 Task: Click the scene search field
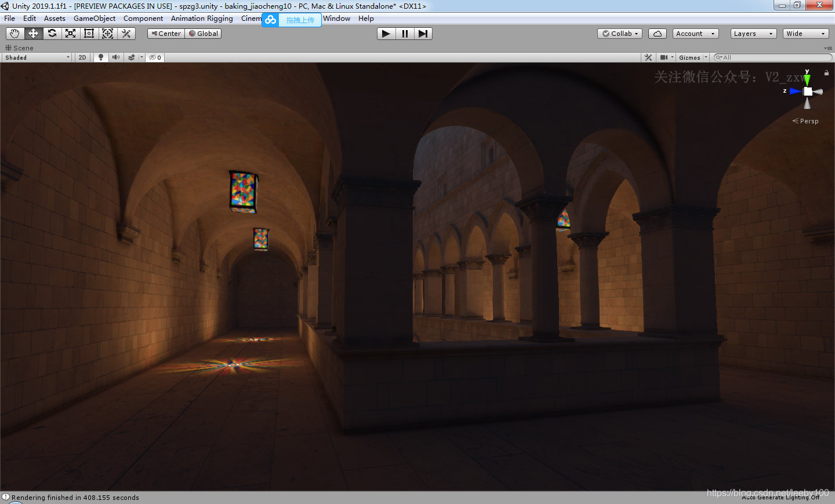coord(773,57)
